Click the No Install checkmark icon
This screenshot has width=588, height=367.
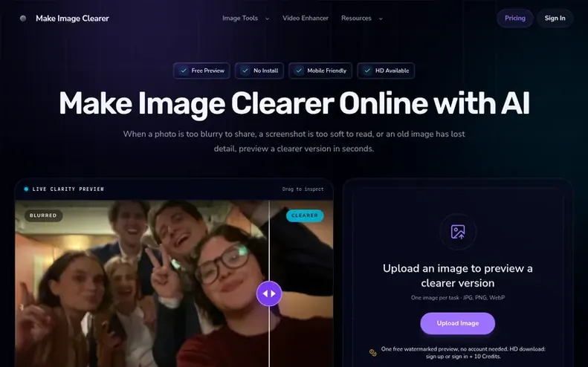tap(245, 71)
